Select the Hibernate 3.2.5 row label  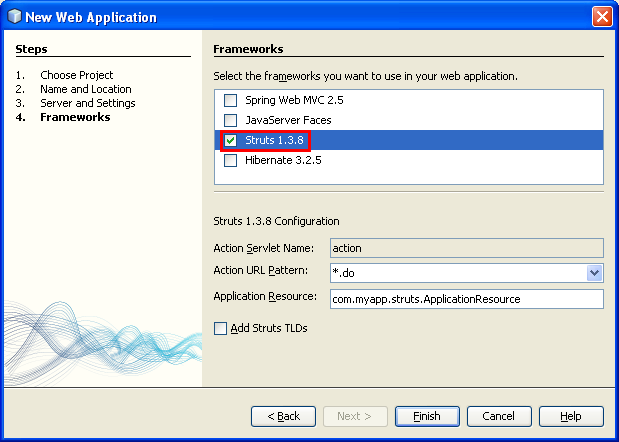tap(283, 160)
